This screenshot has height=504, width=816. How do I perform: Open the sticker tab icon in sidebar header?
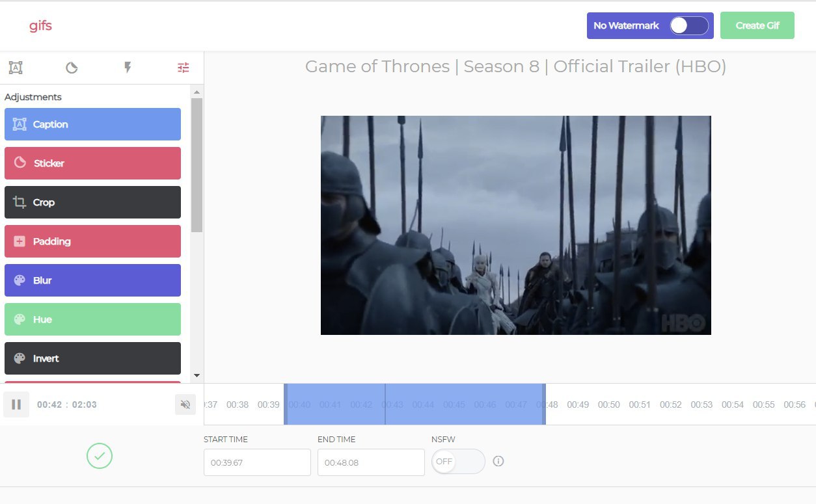click(x=72, y=68)
